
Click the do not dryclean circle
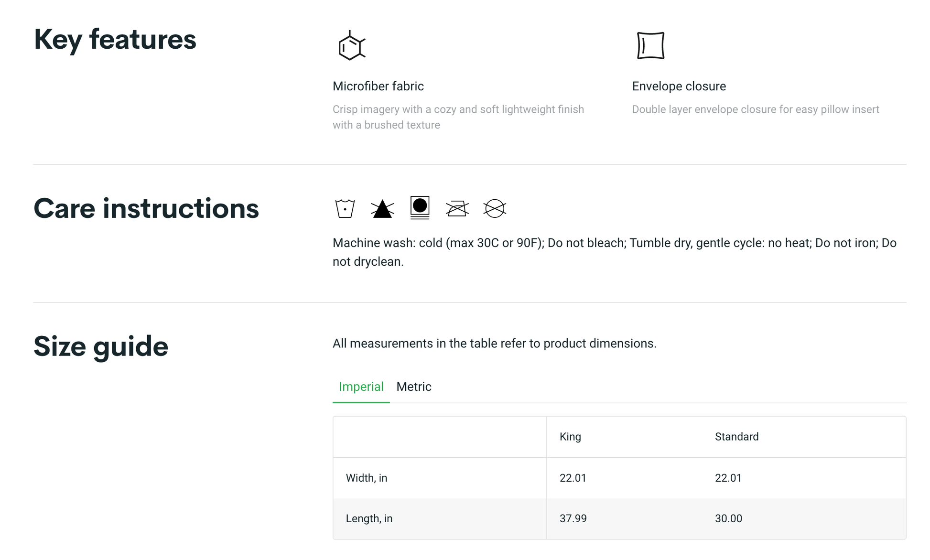494,208
